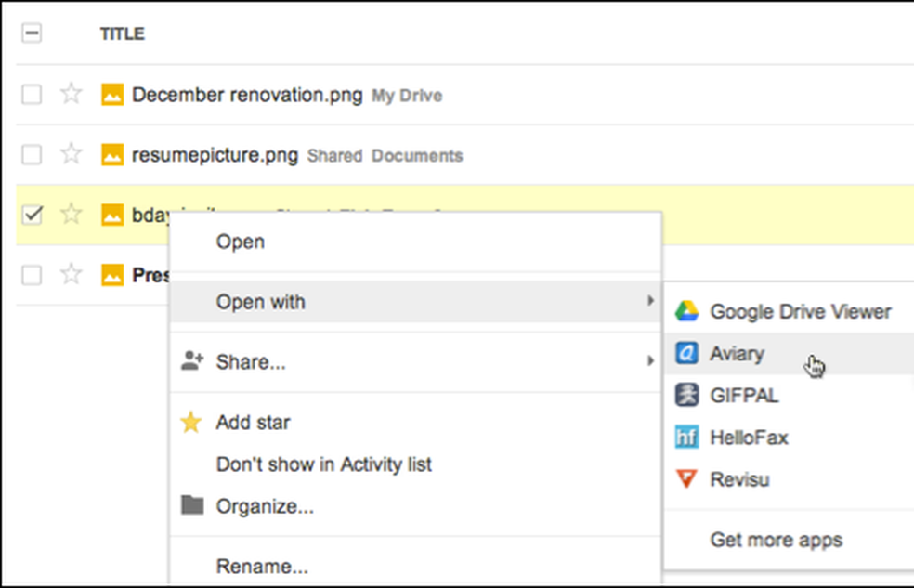Click the image icon beside December renovation.png

coord(111,94)
